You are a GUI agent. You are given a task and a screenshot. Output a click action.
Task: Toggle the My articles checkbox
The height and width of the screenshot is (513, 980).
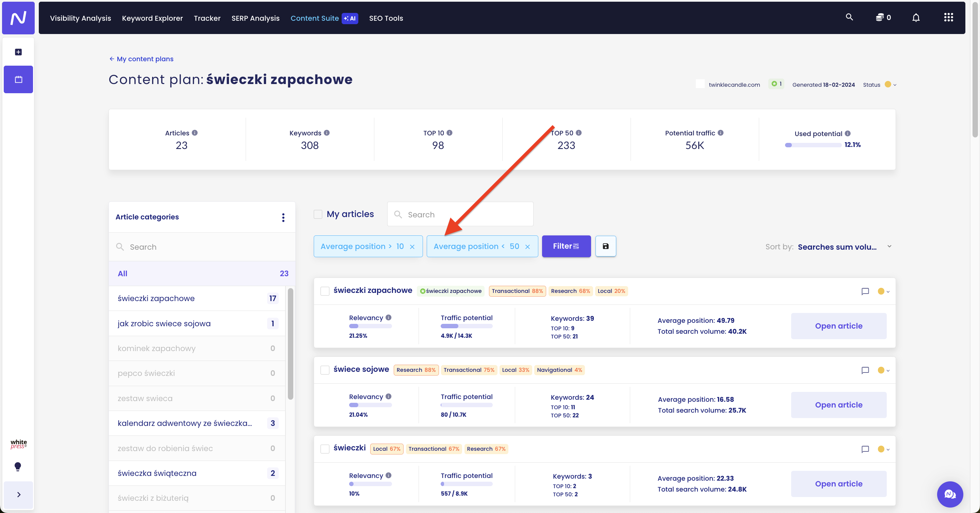[318, 214]
